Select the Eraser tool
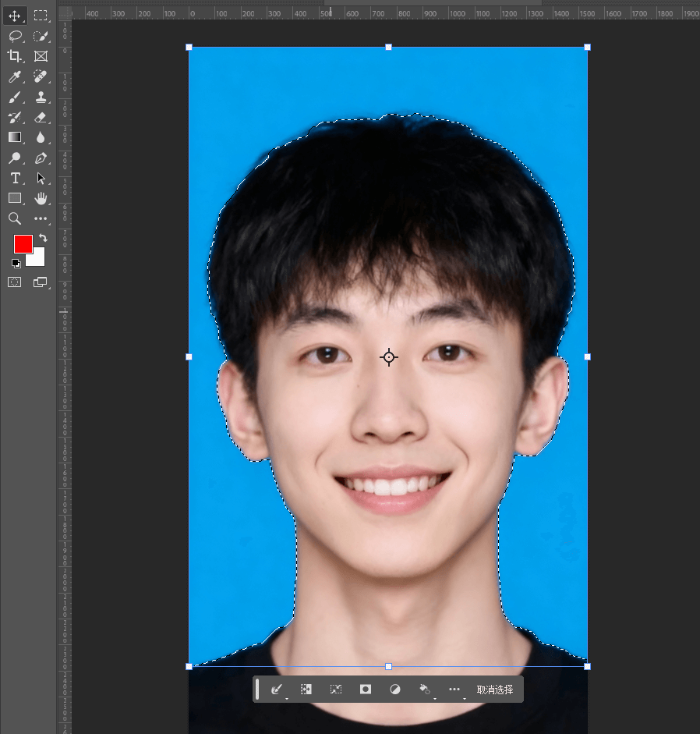The height and width of the screenshot is (734, 700). point(41,117)
